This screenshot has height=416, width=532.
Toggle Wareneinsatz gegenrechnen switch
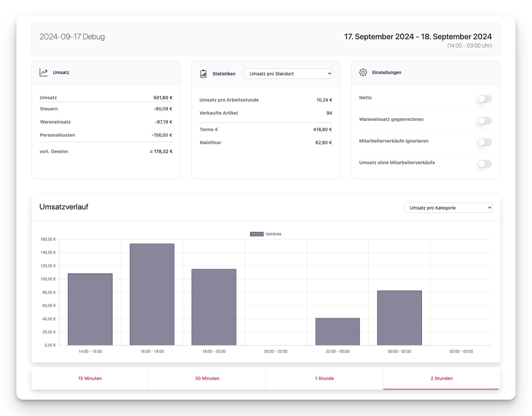pyautogui.click(x=484, y=120)
